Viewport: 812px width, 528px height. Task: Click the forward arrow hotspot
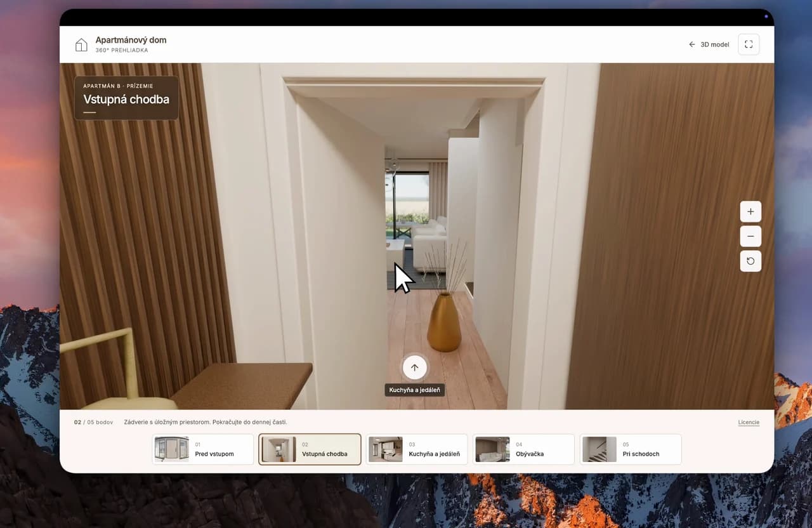(x=414, y=367)
